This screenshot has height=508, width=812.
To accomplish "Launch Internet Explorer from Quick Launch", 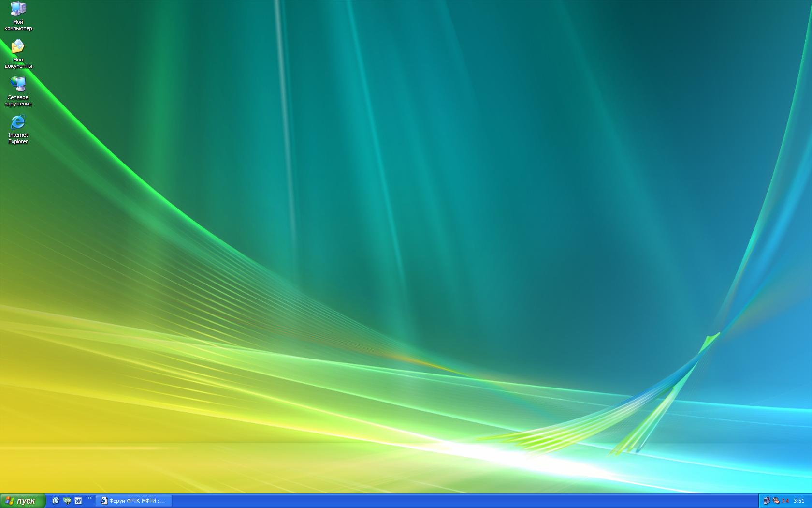I will [56, 501].
